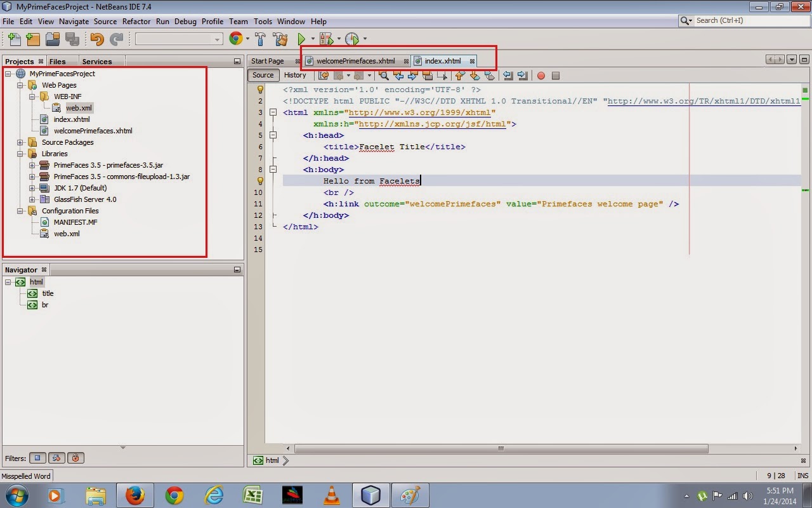This screenshot has width=812, height=508.
Task: Expand the GlassFish Server 4.0 node
Action: 32,199
